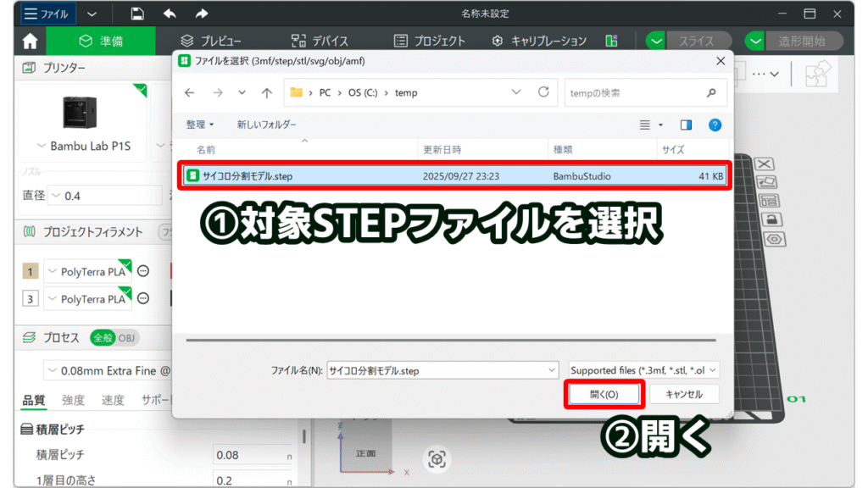The image size is (868, 488).
Task: Click the 開く(O) button
Action: (x=604, y=394)
